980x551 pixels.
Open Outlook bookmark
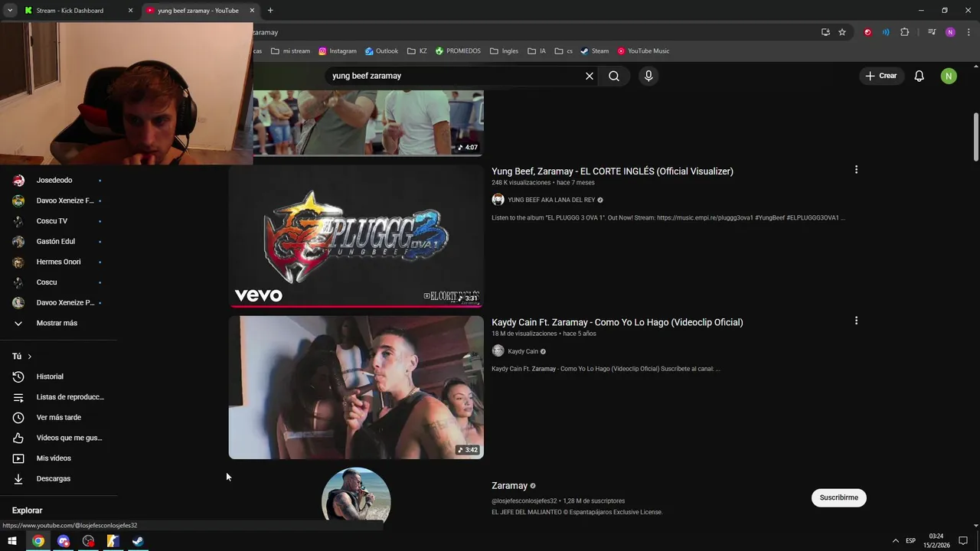click(x=381, y=51)
